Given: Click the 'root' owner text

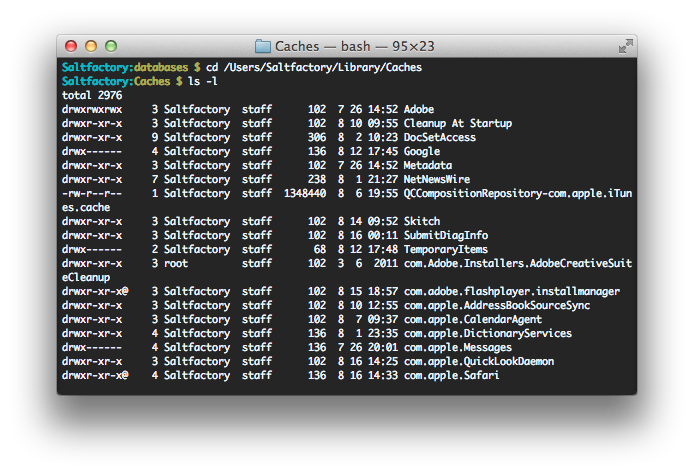Looking at the screenshot, I should (176, 264).
